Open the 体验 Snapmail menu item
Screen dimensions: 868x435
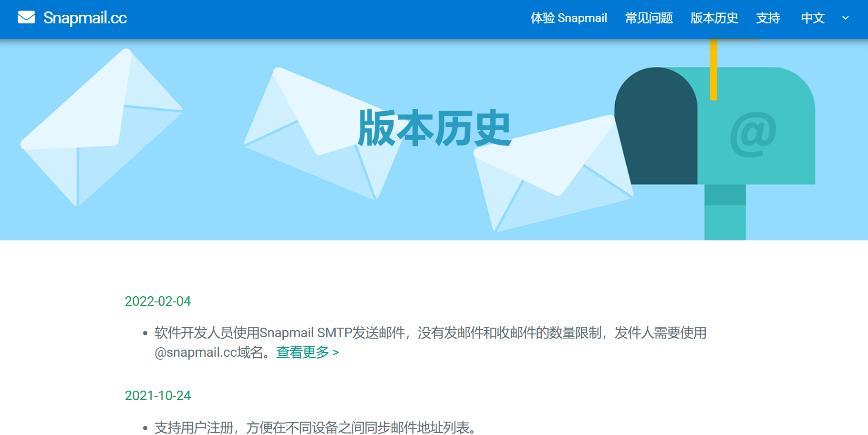tap(568, 18)
